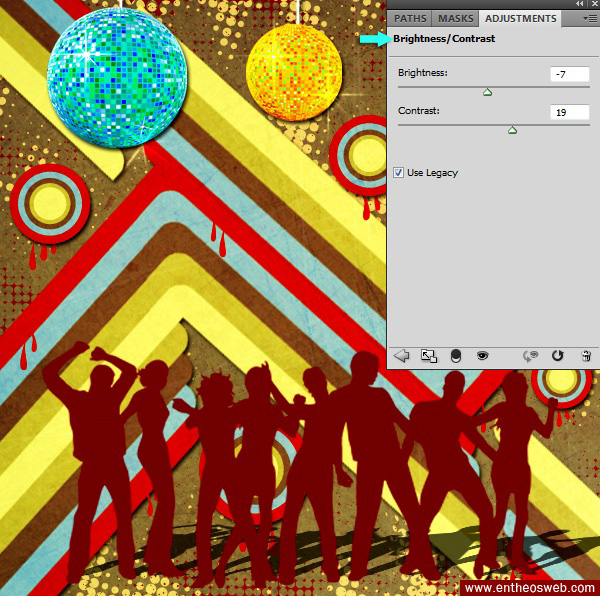Click the Brightness slider handle
Viewport: 600px width, 596px height.
(x=487, y=92)
